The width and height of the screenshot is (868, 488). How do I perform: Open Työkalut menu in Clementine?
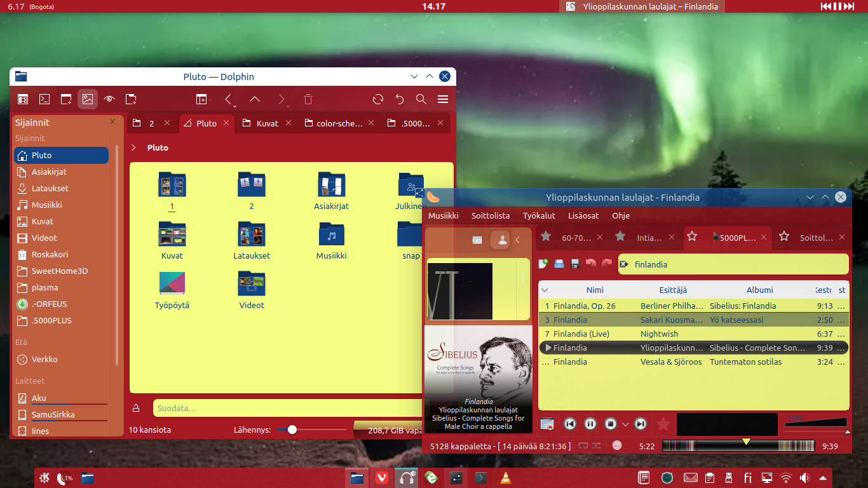539,215
